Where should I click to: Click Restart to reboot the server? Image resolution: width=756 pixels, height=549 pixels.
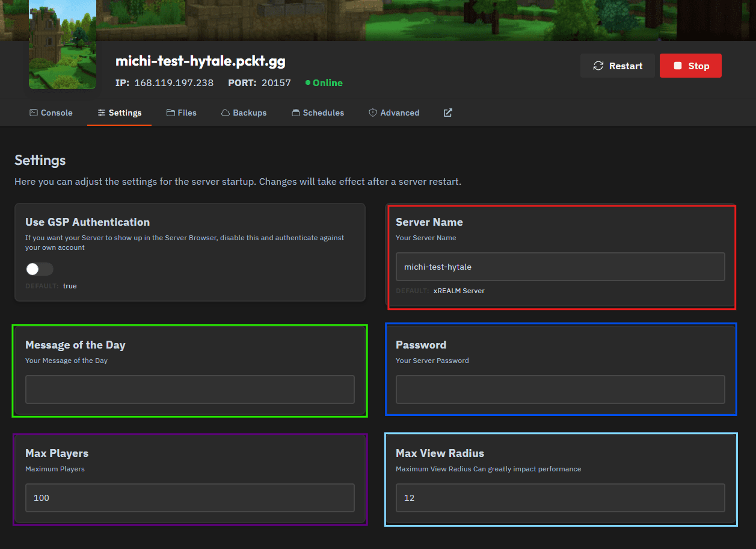click(617, 66)
